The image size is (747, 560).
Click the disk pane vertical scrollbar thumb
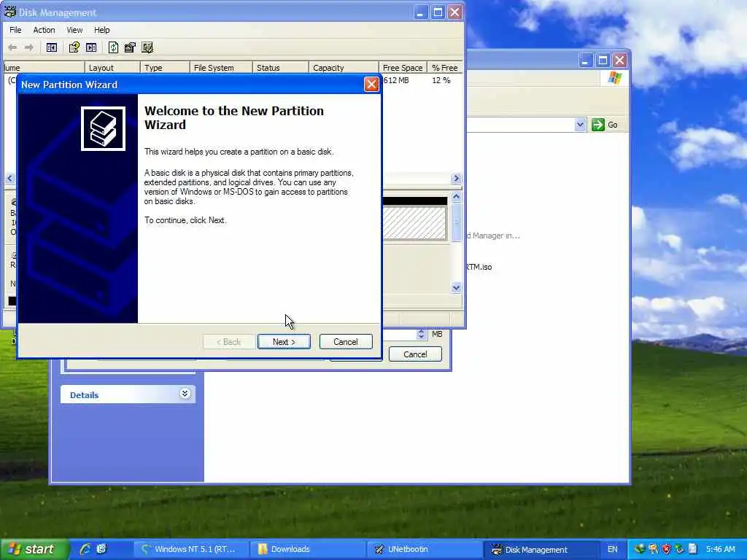[456, 222]
